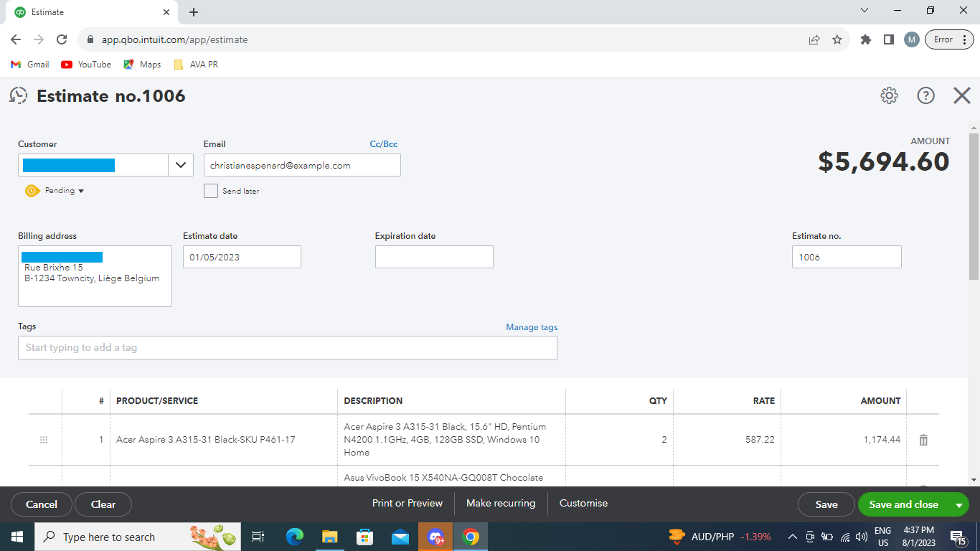Bookmark this page with star icon
The height and width of the screenshot is (551, 980).
coord(837,39)
